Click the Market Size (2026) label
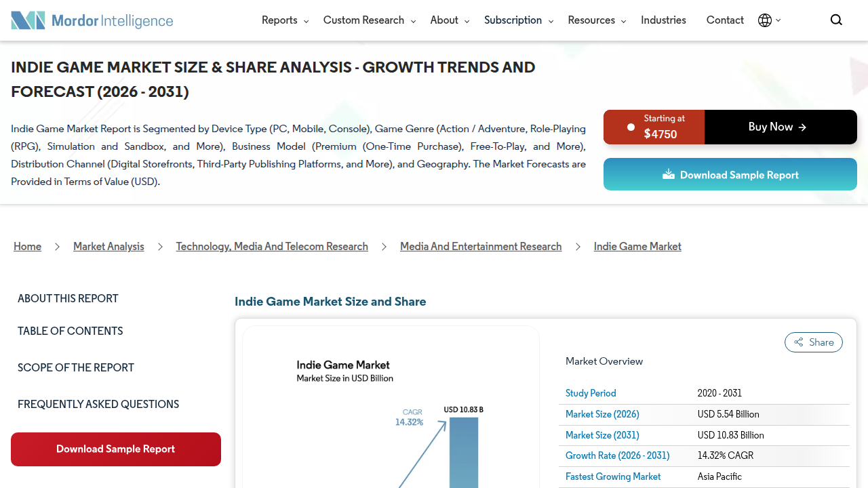Image resolution: width=868 pixels, height=488 pixels. tap(602, 414)
